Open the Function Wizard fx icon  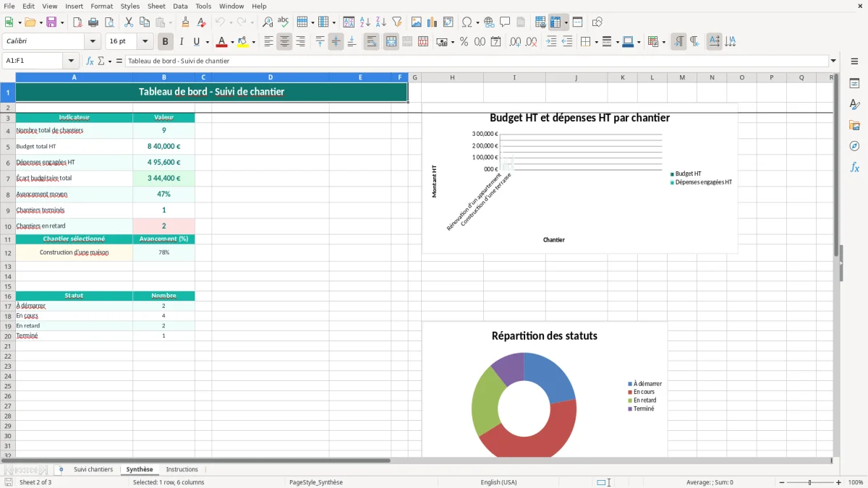click(x=90, y=61)
